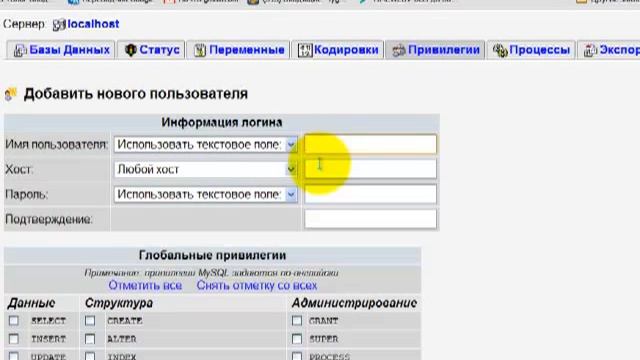Check the SELECT privilege checkbox
Screen dimensions: 640x360
point(14,320)
